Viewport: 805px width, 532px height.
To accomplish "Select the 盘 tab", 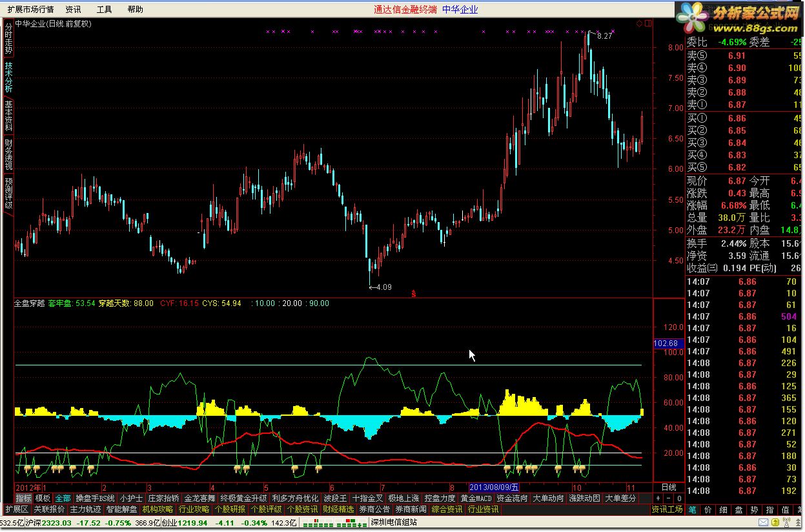I will (739, 509).
